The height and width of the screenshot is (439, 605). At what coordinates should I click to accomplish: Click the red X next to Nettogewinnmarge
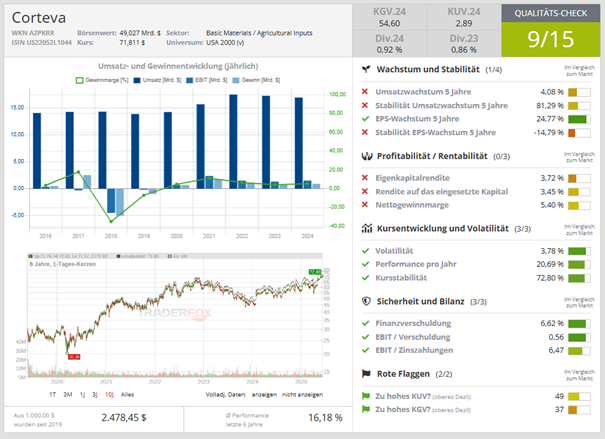click(365, 204)
